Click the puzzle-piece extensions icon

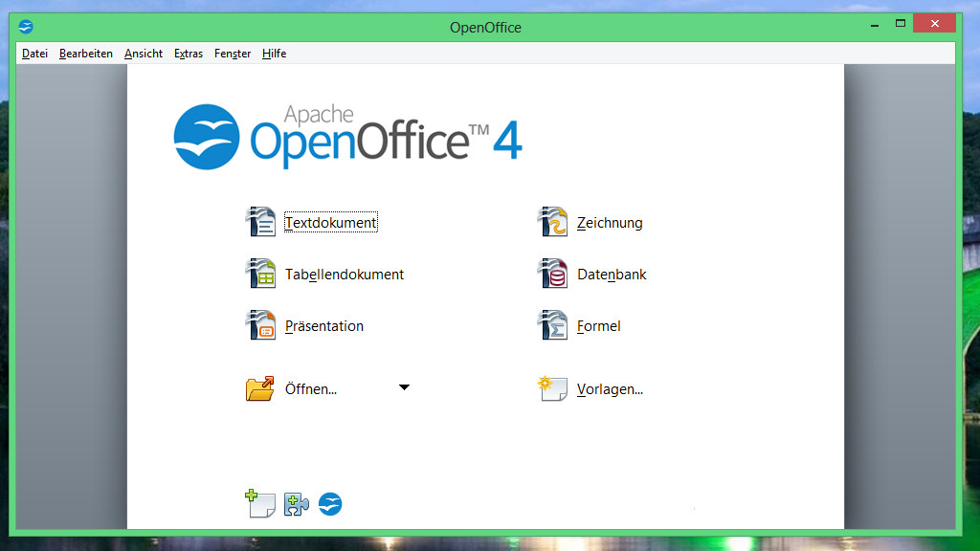click(x=296, y=504)
